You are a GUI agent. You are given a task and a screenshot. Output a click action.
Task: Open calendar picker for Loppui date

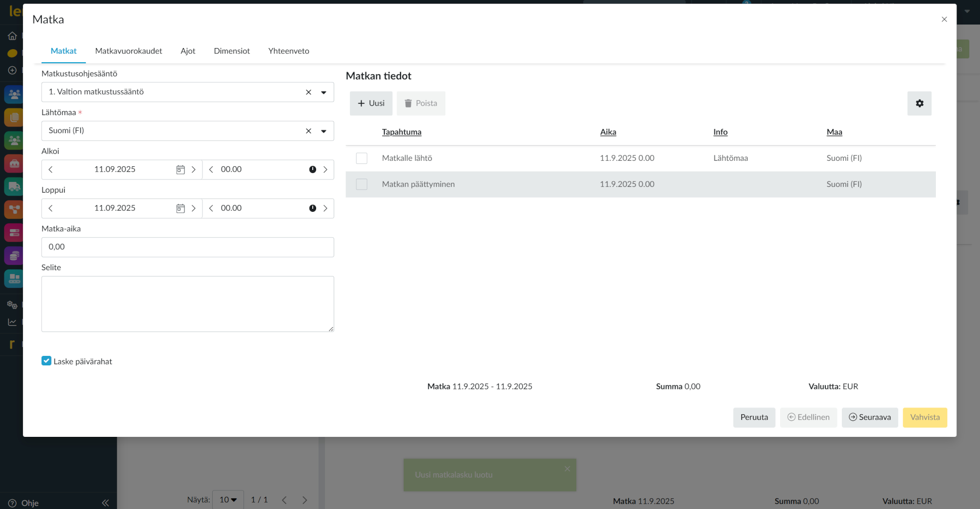click(180, 208)
